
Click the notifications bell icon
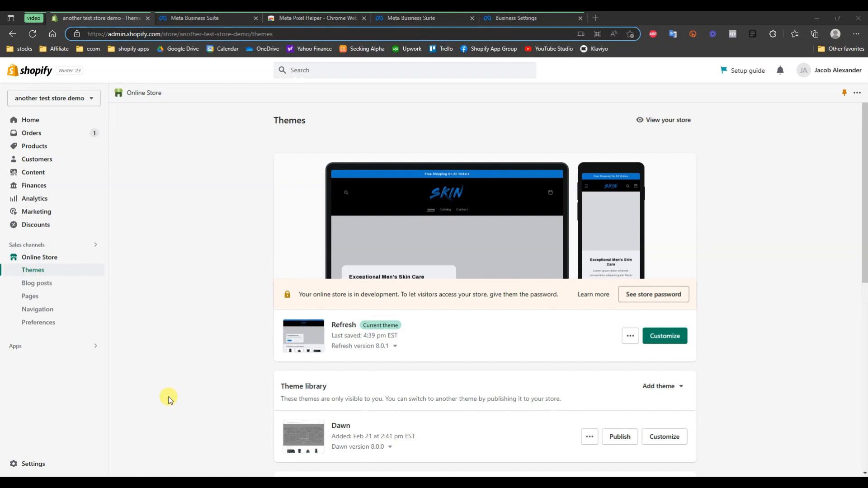[x=780, y=70]
